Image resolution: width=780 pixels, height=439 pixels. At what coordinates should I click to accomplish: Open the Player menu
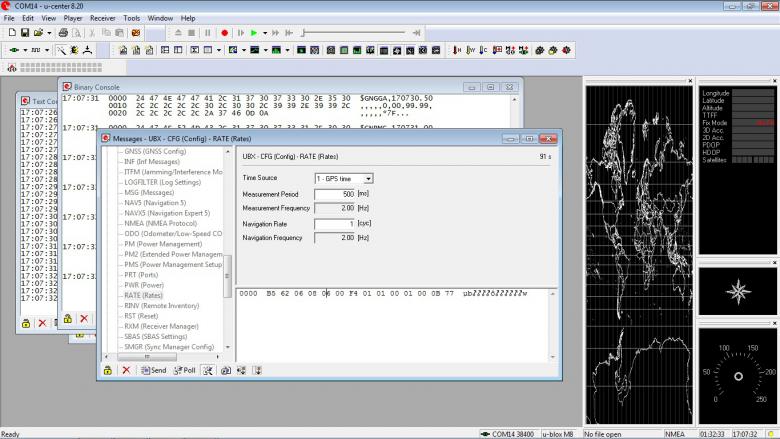pyautogui.click(x=73, y=18)
